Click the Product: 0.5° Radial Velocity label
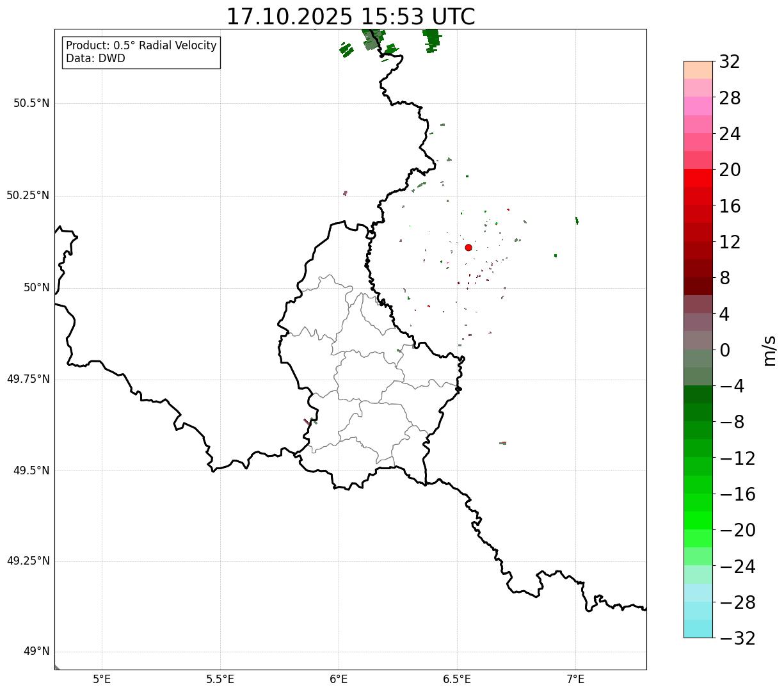784x692 pixels. point(141,46)
